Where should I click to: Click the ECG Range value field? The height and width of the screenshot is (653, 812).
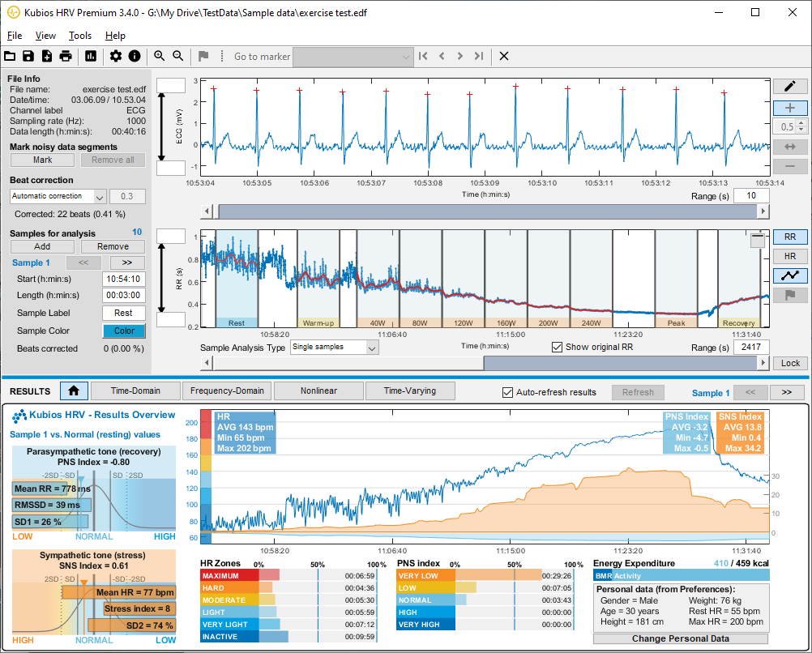(x=751, y=196)
